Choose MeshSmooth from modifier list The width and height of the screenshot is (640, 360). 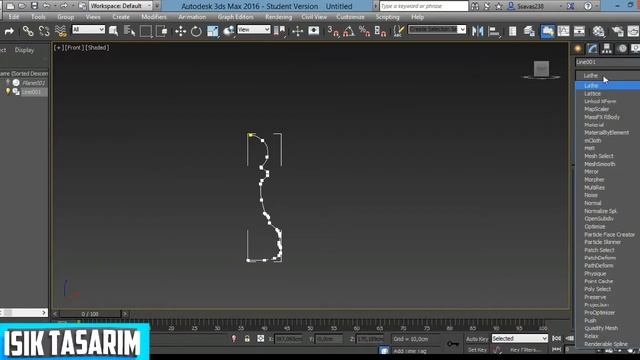pyautogui.click(x=600, y=164)
